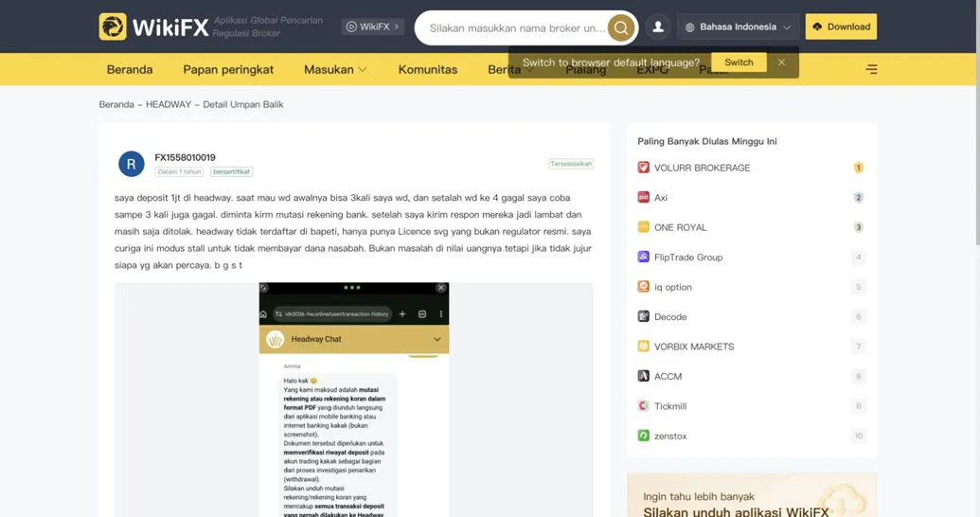Open Axi broker name
980x517 pixels.
(661, 198)
